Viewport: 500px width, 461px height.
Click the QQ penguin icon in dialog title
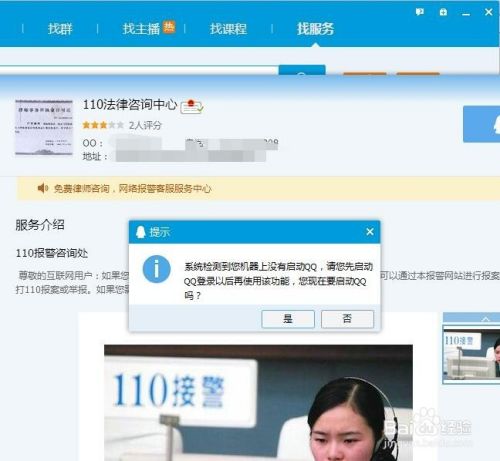click(x=141, y=232)
